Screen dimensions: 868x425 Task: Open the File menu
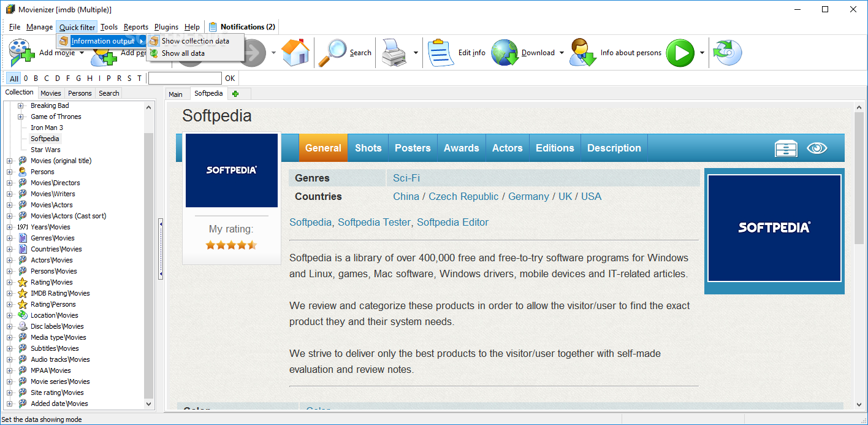click(15, 27)
